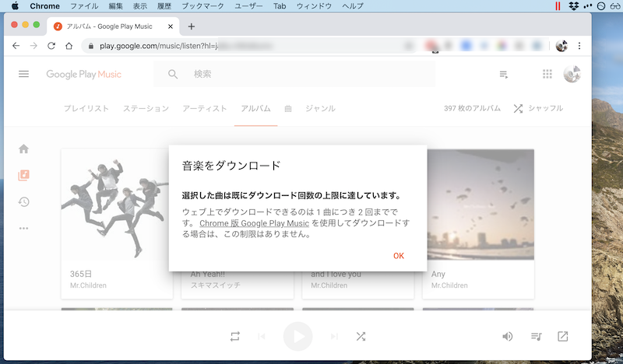
Task: Open the Chrome three-dot menu
Action: 579,46
